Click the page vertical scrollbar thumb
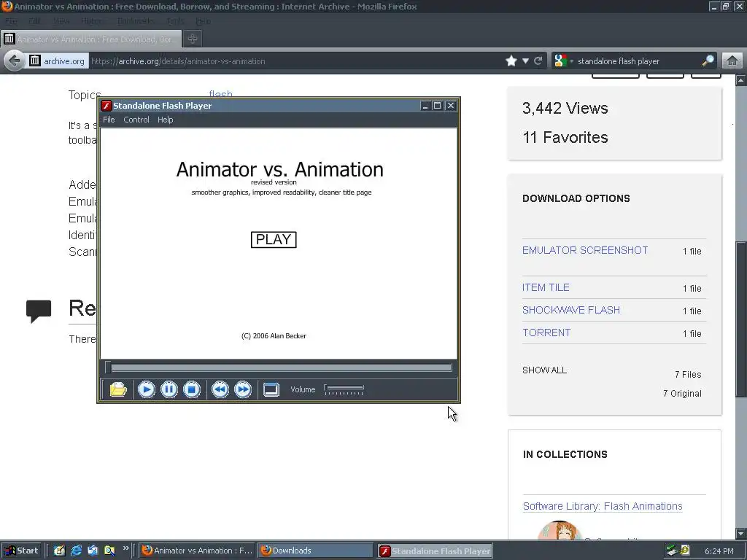The width and height of the screenshot is (747, 560). tap(741, 319)
